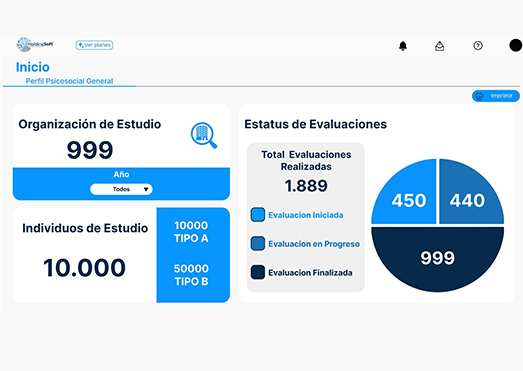Screen dimensions: 523x371
Task: Open the Año Todos dropdown
Action: click(x=121, y=189)
